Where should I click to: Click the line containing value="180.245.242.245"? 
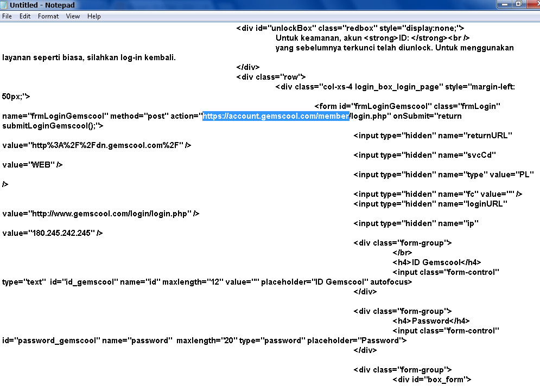tap(52, 233)
